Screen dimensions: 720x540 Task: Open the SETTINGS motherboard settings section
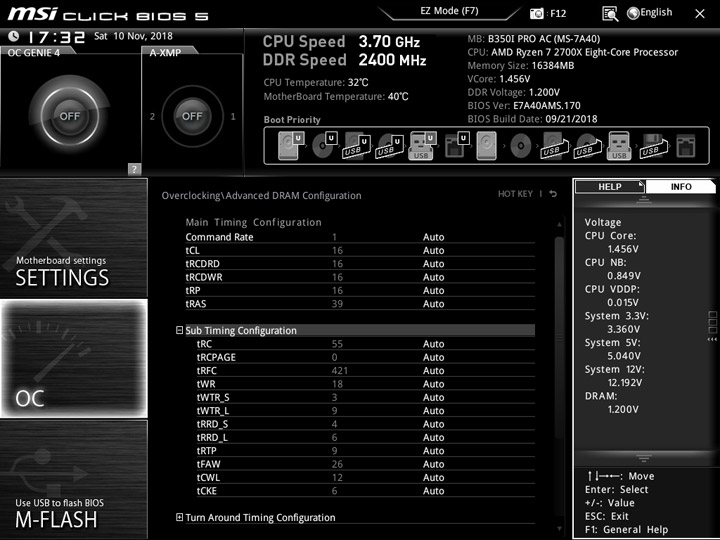pyautogui.click(x=73, y=238)
